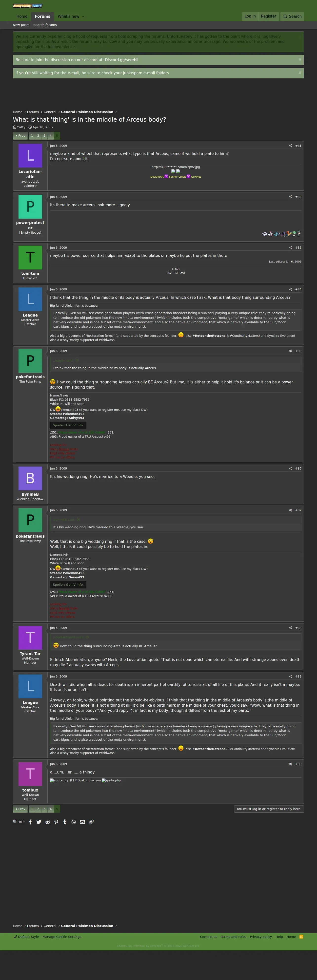
Task: Open Search forums sub-navigation link
Action: 45,25
